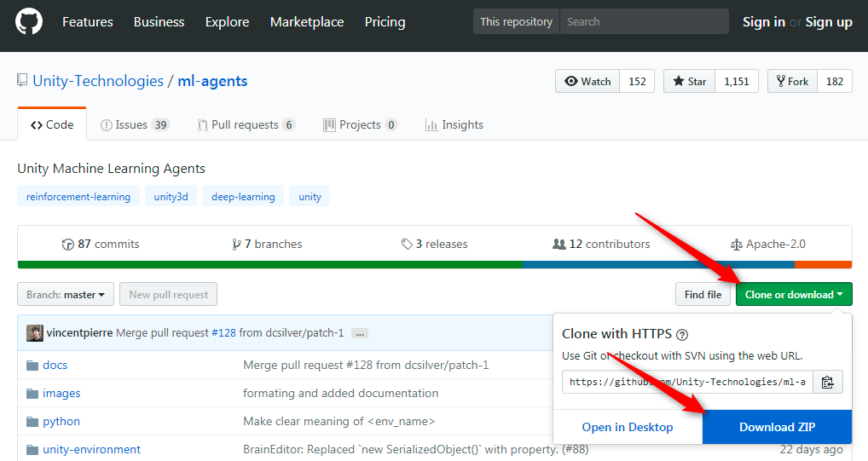Open the 1,151 stargazers count

[x=736, y=81]
